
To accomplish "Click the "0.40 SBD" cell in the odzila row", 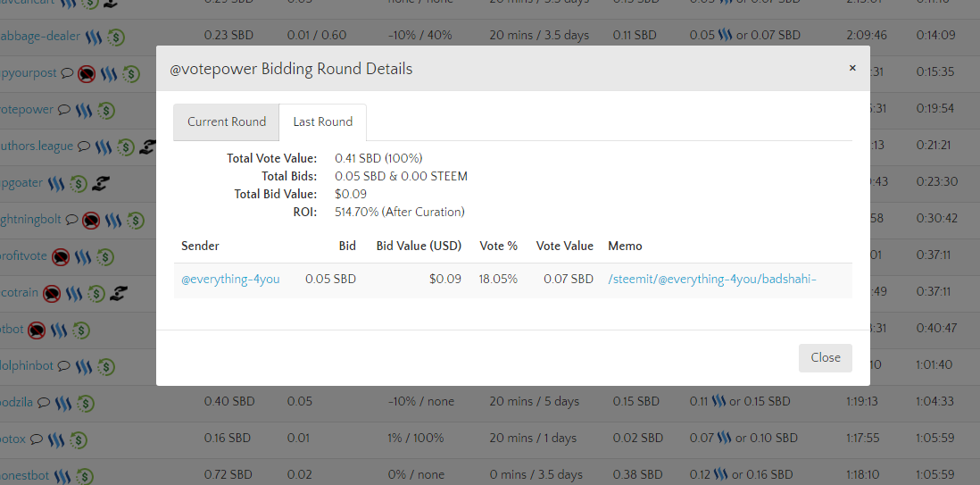I will pyautogui.click(x=229, y=401).
